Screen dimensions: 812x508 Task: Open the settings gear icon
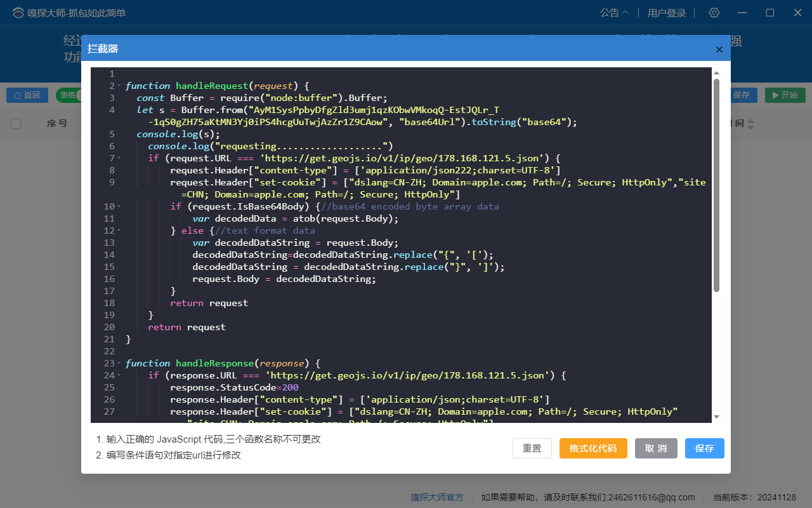(714, 13)
